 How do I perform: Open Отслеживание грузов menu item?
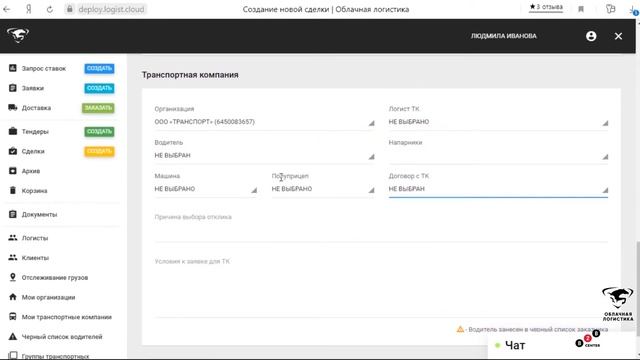tap(55, 278)
